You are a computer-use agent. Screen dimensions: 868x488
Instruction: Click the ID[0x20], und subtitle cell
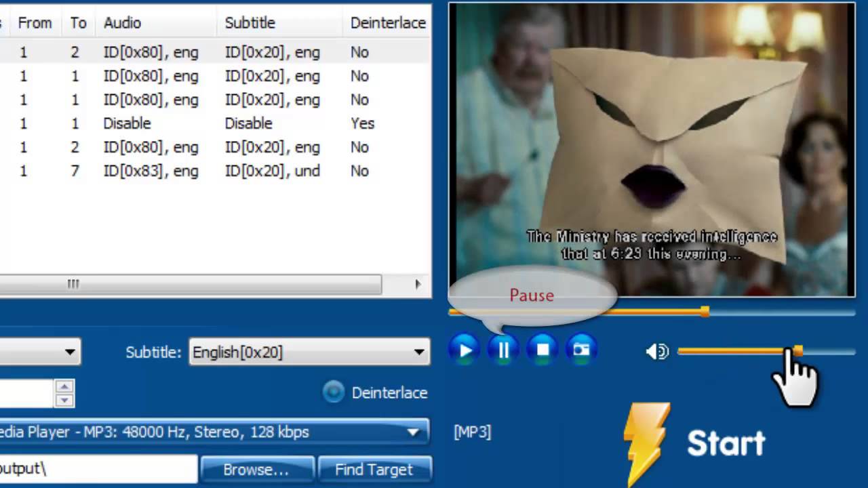pyautogui.click(x=272, y=171)
